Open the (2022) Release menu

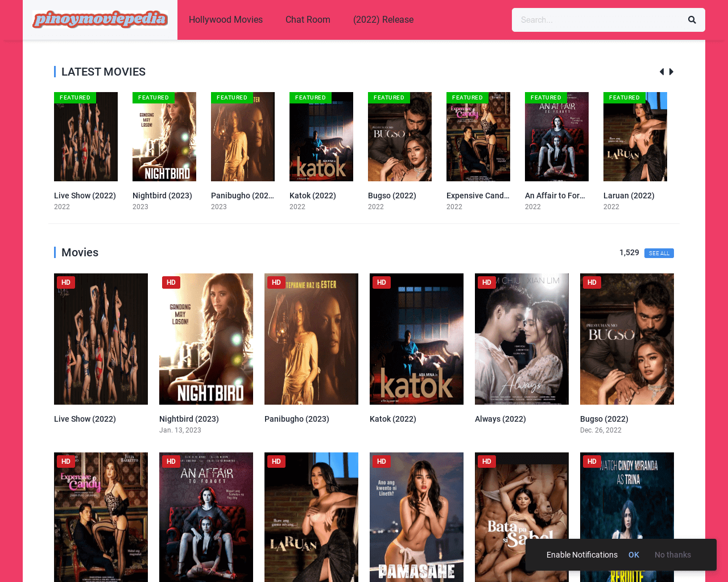pos(383,20)
